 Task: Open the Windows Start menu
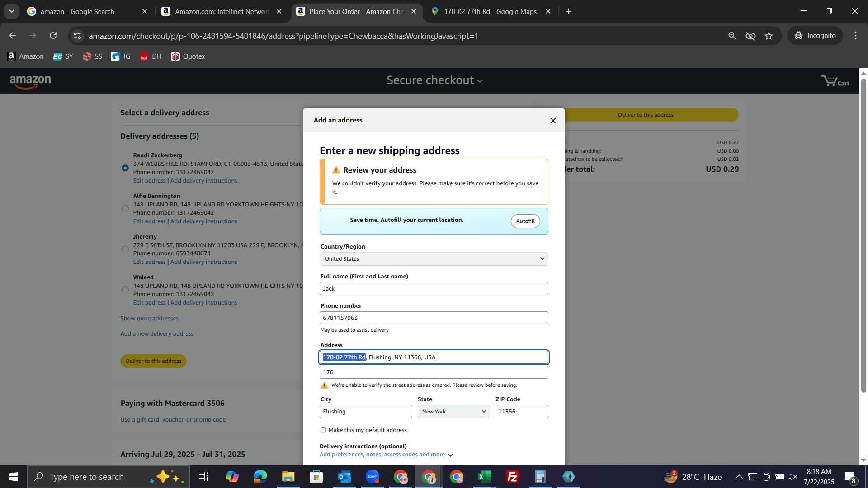pyautogui.click(x=14, y=477)
